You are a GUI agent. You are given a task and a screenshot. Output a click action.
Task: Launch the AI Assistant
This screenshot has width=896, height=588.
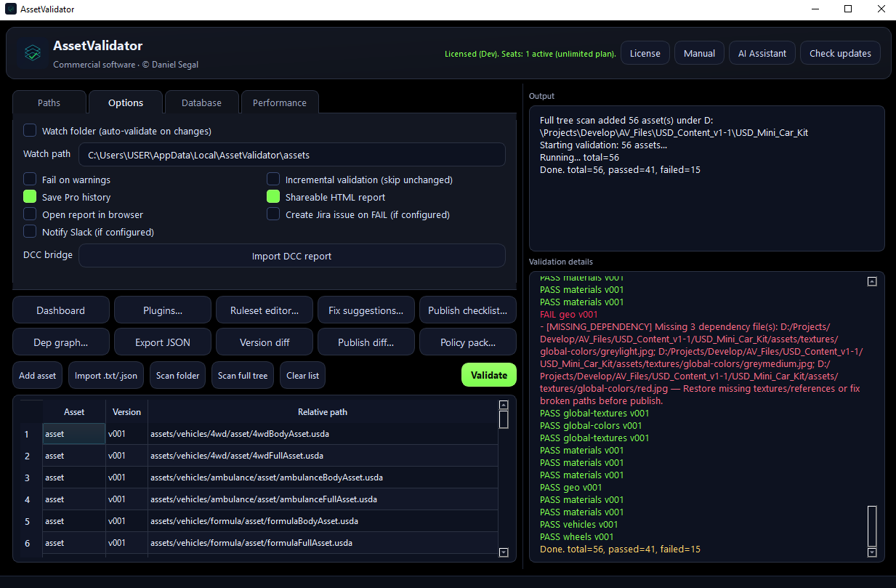(x=762, y=53)
